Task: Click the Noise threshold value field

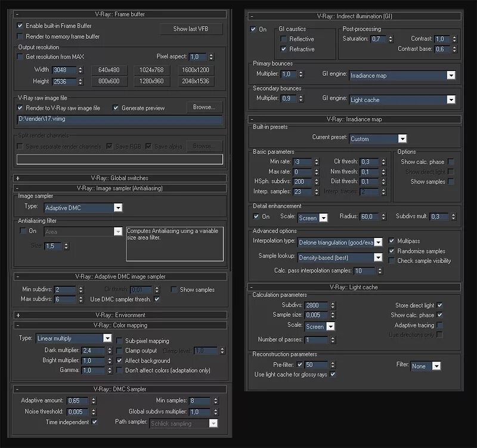Action: coord(78,412)
